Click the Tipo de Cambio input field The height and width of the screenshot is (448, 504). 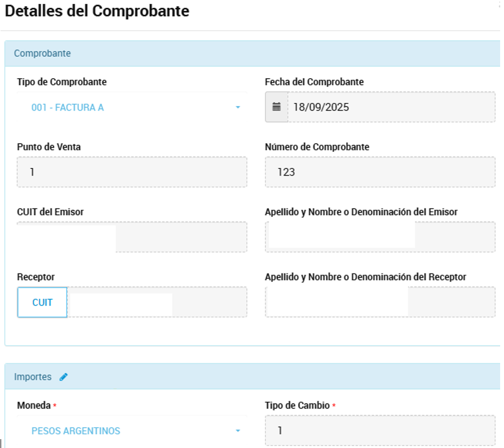[380, 430]
